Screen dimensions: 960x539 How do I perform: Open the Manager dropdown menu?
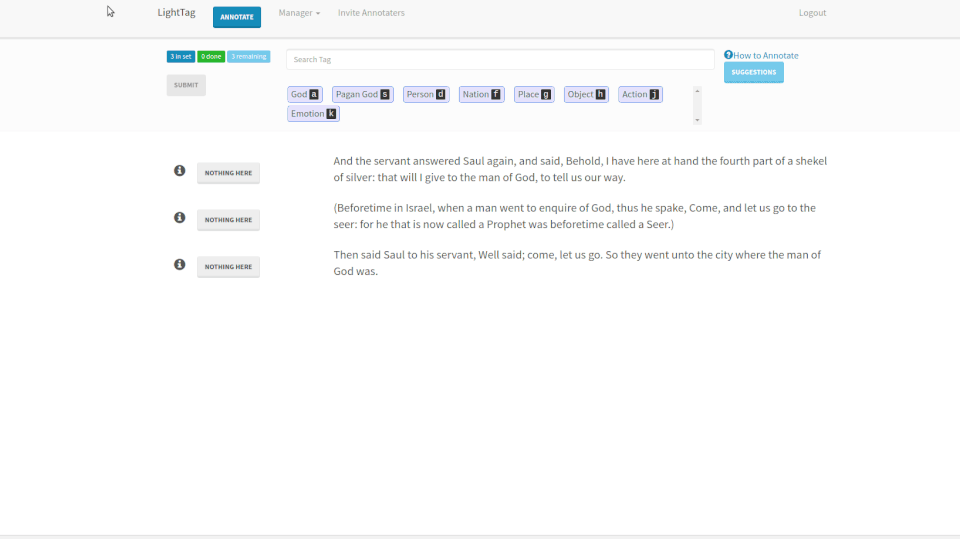tap(299, 13)
